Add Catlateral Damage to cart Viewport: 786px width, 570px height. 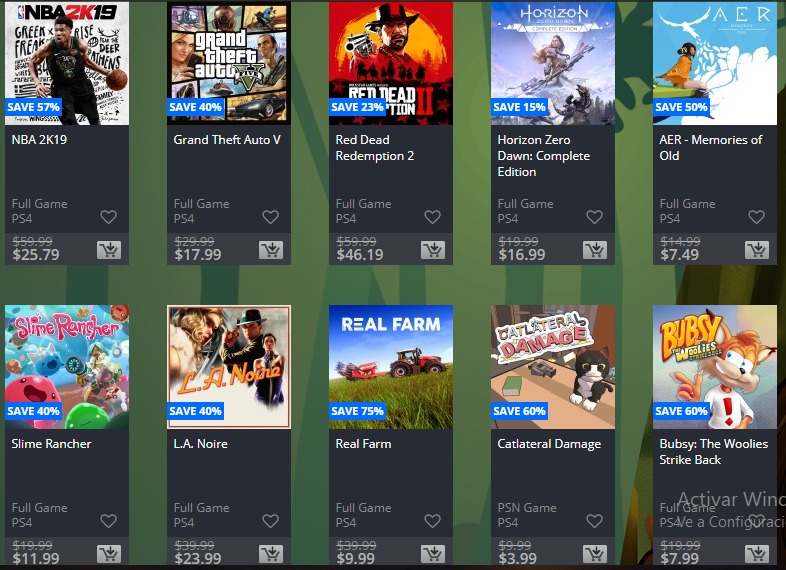coord(595,554)
